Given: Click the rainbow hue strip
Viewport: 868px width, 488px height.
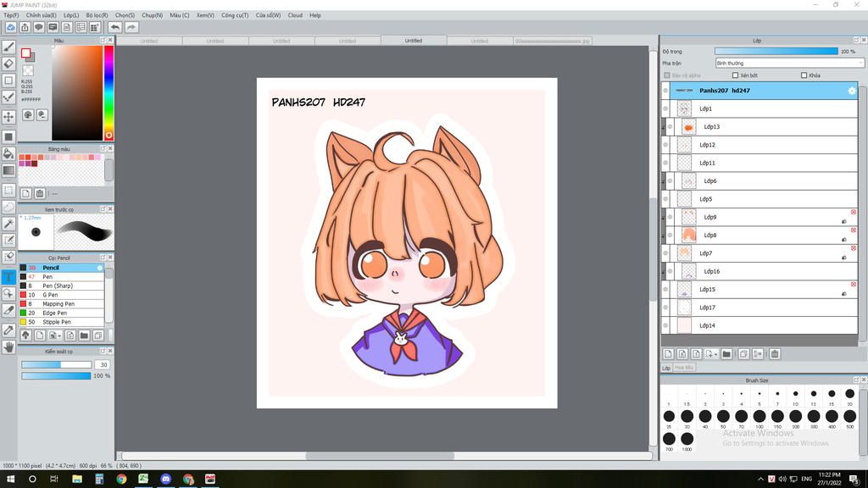Looking at the screenshot, I should [109, 92].
